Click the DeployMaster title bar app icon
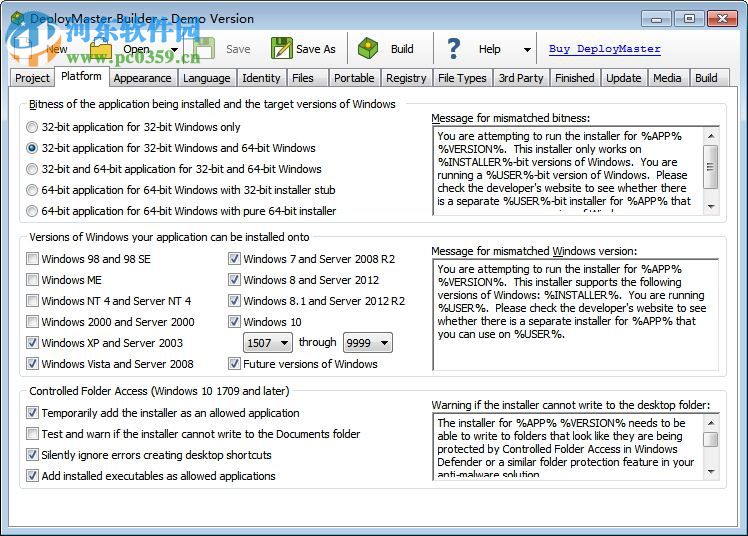This screenshot has height=536, width=748. tap(18, 19)
